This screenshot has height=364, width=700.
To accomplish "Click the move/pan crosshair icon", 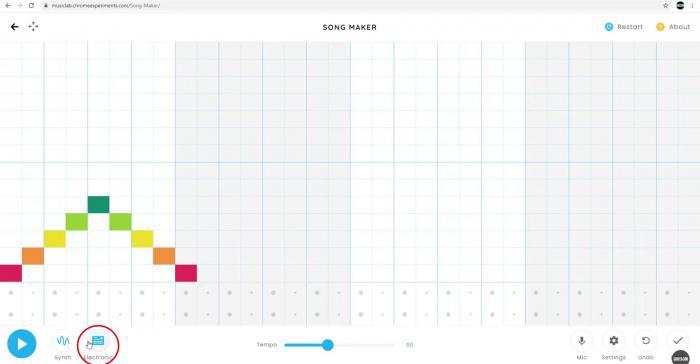I will [33, 27].
